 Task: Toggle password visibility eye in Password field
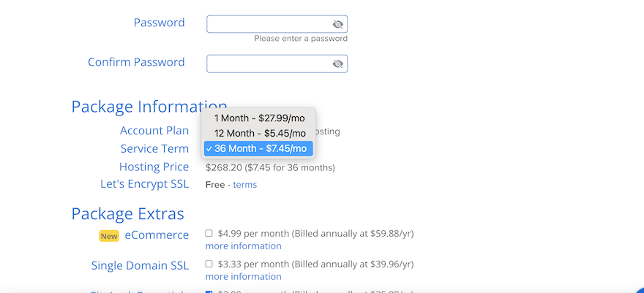(337, 25)
